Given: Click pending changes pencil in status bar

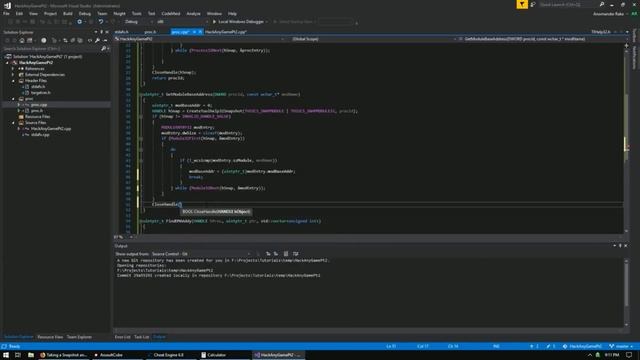Looking at the screenshot, I should pyautogui.click(x=551, y=347).
